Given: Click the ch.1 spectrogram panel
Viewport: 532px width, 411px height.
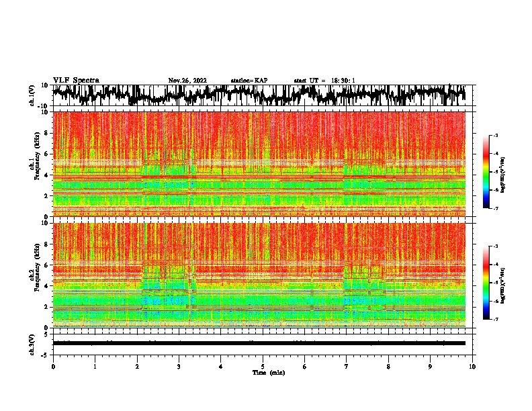Looking at the screenshot, I should tap(259, 164).
